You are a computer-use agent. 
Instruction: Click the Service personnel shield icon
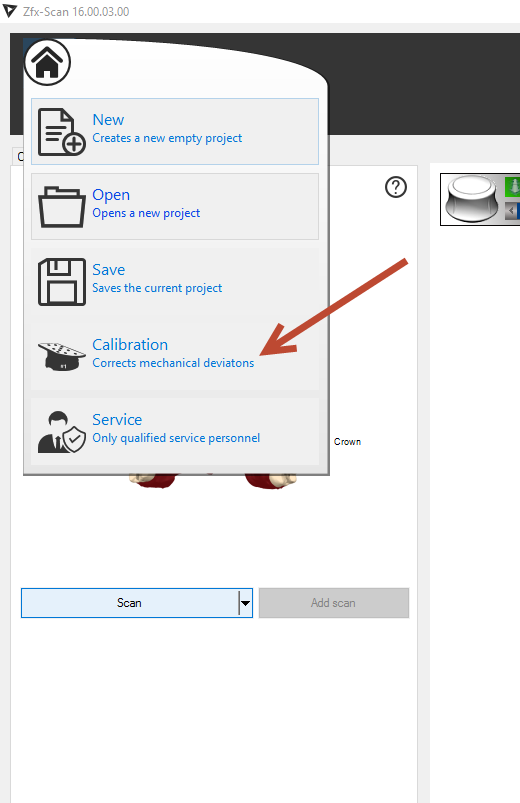tap(61, 432)
